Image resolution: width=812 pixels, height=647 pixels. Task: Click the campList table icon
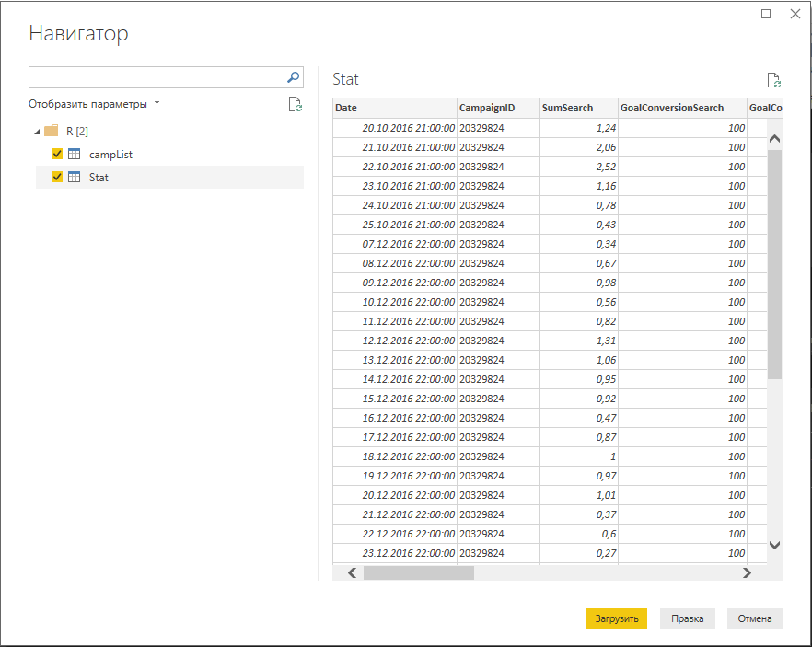coord(74,154)
